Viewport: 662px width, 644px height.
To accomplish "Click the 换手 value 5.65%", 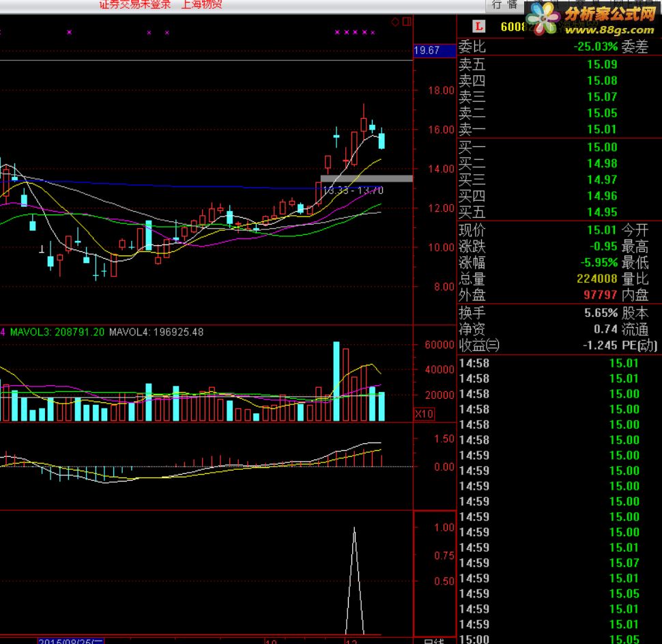I will 601,313.
